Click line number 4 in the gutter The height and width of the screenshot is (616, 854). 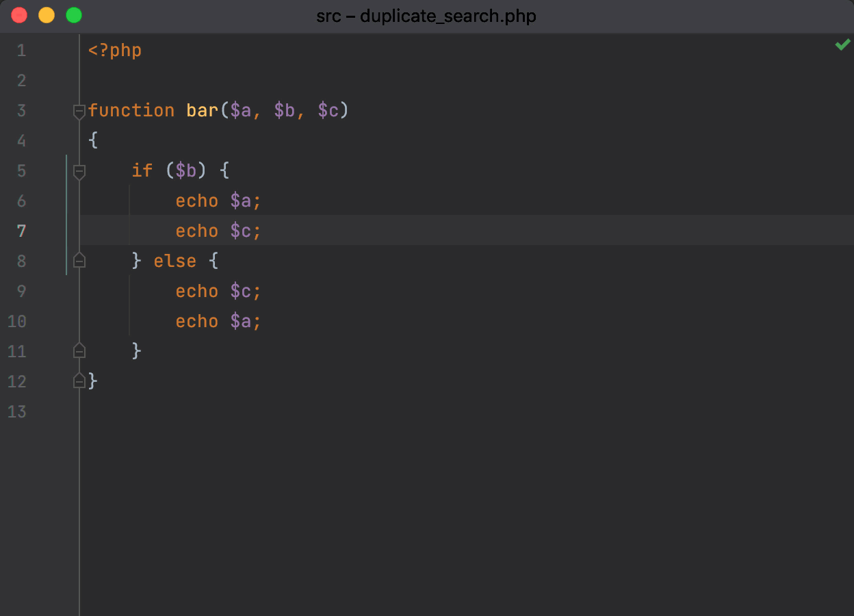click(21, 141)
